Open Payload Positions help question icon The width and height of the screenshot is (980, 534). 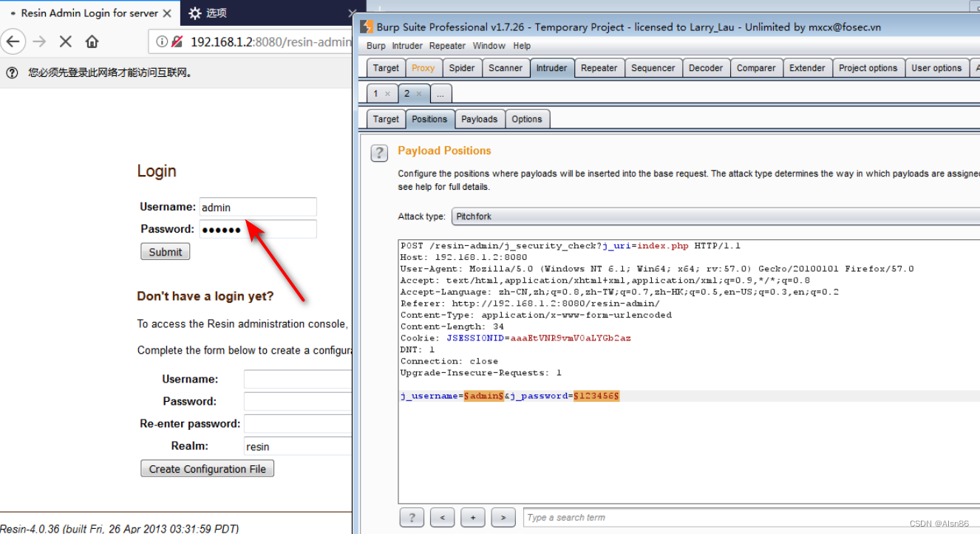coord(379,153)
